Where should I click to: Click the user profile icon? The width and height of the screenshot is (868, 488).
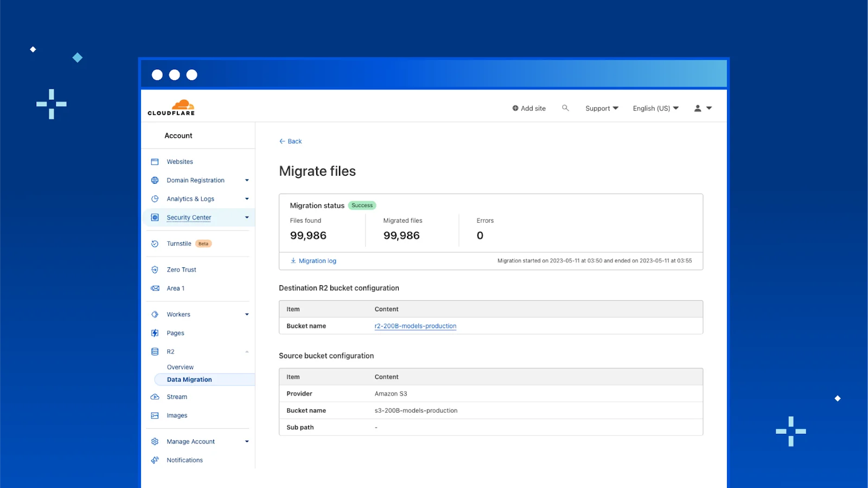click(x=698, y=108)
